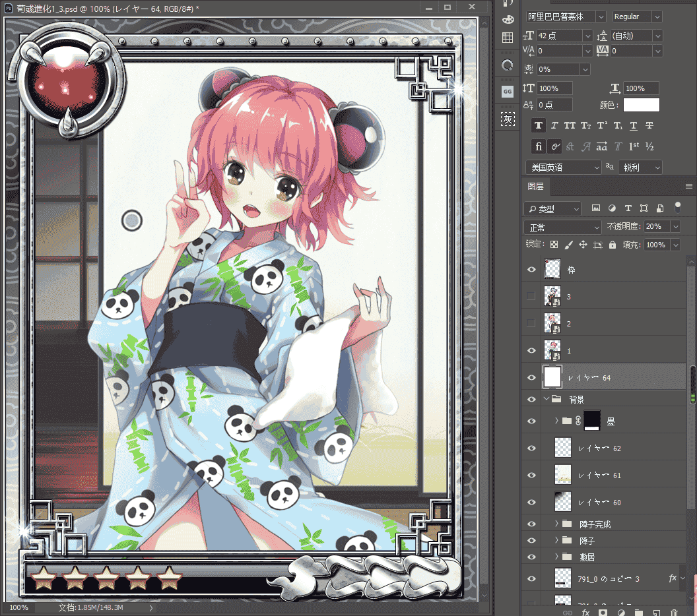Open the 灰 collapsed panel icon
697x616 pixels.
click(508, 119)
